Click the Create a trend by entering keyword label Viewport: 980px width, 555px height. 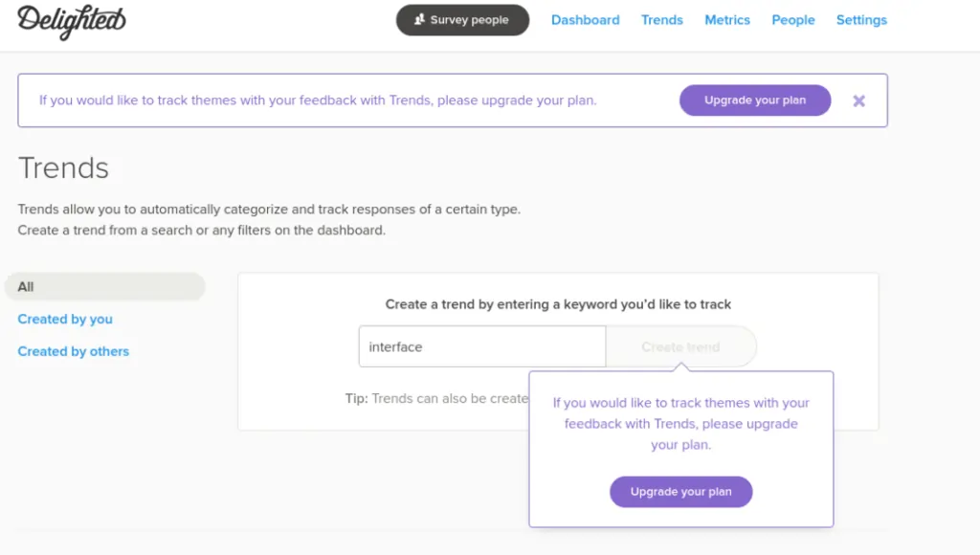pos(558,304)
